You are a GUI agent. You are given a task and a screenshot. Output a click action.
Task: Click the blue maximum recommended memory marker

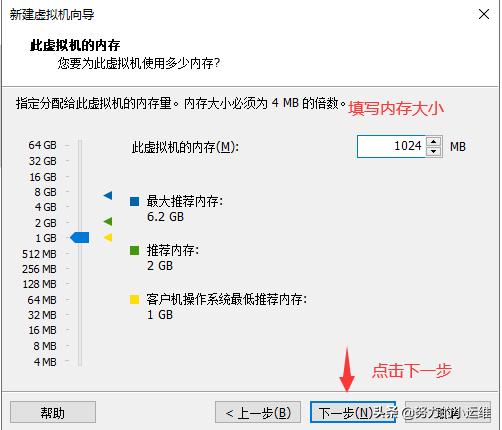(x=108, y=195)
